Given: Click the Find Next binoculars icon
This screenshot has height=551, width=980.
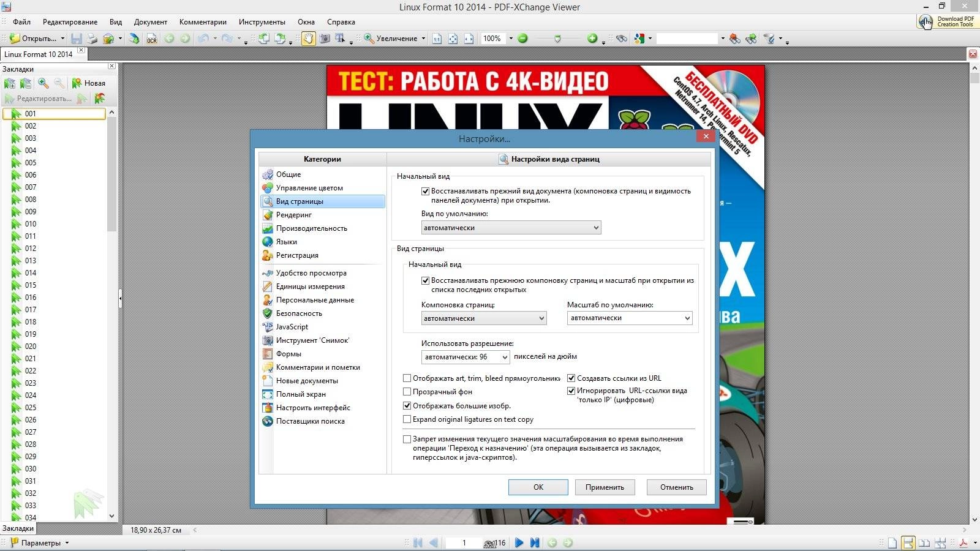Looking at the screenshot, I should coord(751,39).
